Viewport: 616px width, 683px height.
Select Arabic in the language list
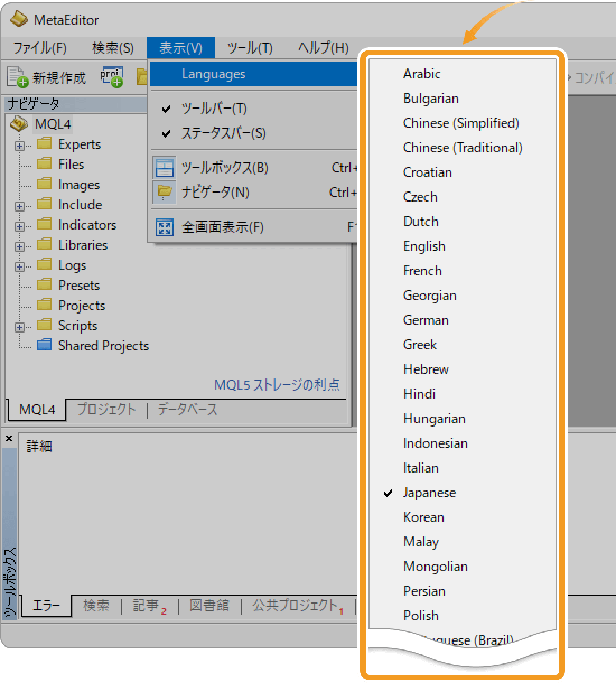click(463, 74)
